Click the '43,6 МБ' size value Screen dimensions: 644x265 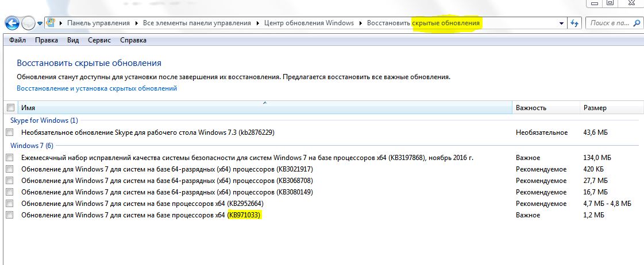pyautogui.click(x=596, y=132)
